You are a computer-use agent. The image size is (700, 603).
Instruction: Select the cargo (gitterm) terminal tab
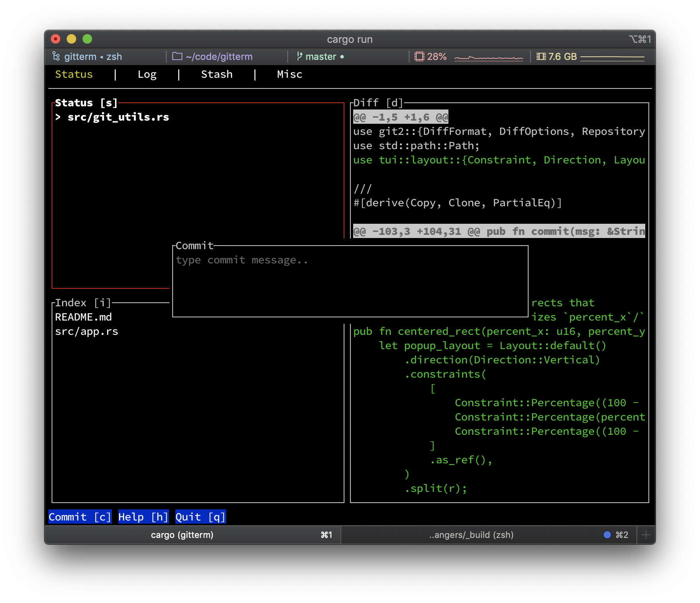tap(193, 535)
